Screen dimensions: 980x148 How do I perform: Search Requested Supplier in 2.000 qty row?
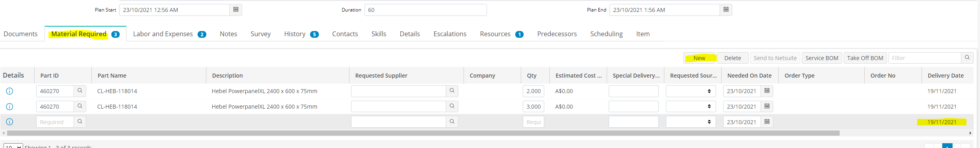point(452,91)
